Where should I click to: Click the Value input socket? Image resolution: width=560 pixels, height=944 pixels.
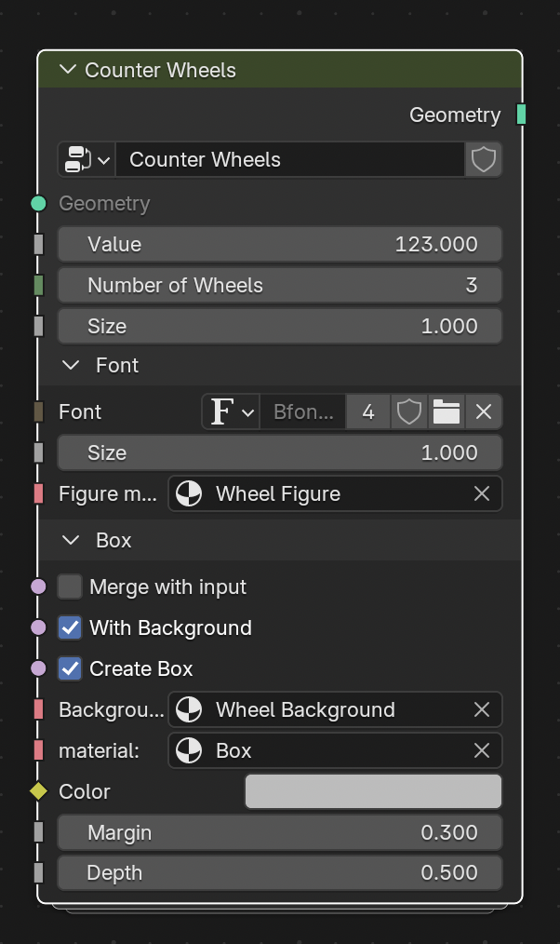coord(38,245)
